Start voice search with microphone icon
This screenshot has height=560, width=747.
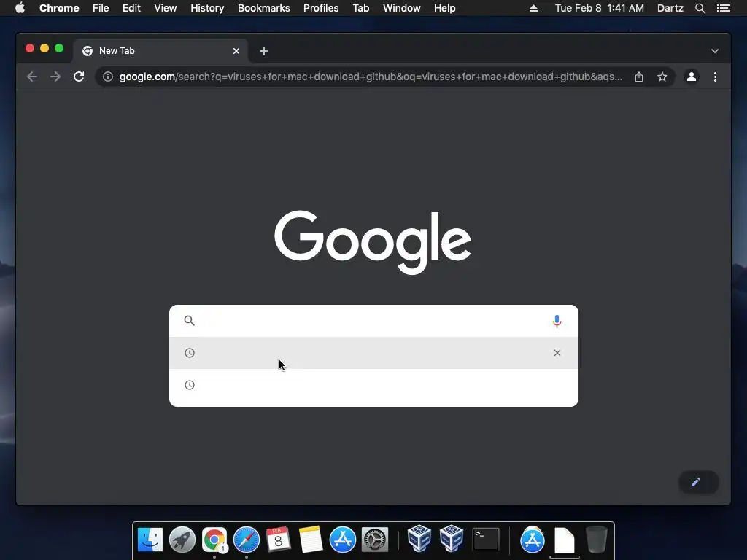[x=557, y=321]
